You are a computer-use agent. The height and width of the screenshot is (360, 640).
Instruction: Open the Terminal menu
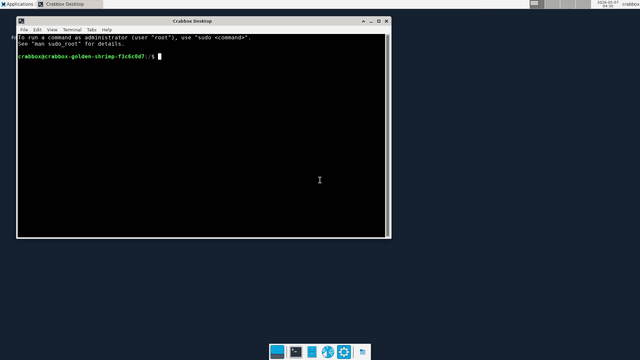tap(72, 30)
